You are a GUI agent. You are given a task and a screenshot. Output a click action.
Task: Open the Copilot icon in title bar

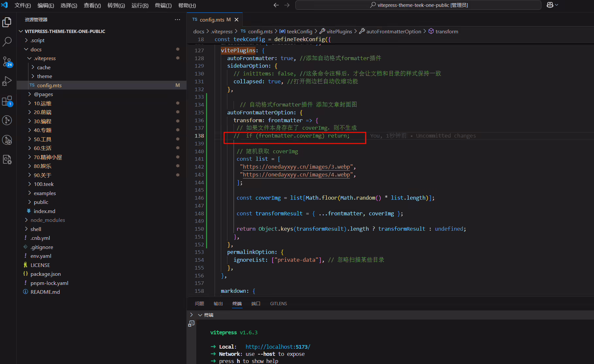pos(550,5)
